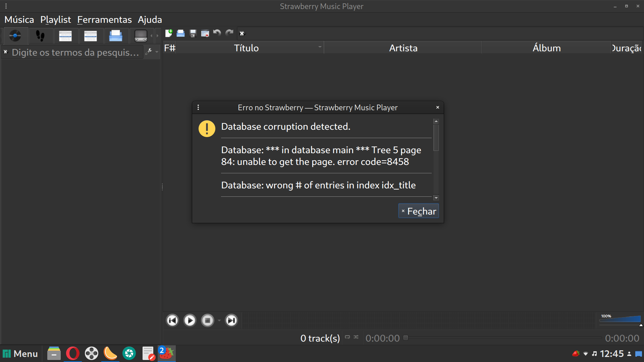Open the green aperture app in taskbar
Viewport: 644px width, 362px height.
(129, 354)
